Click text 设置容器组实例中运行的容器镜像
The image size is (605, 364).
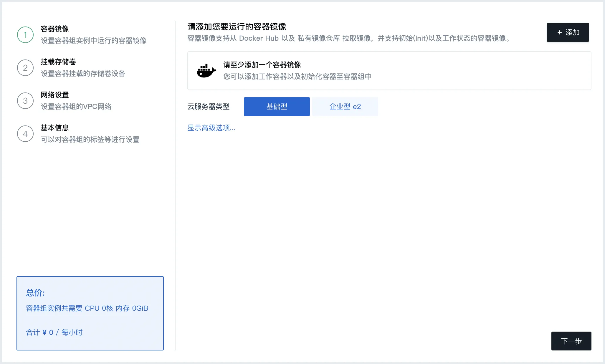click(94, 41)
